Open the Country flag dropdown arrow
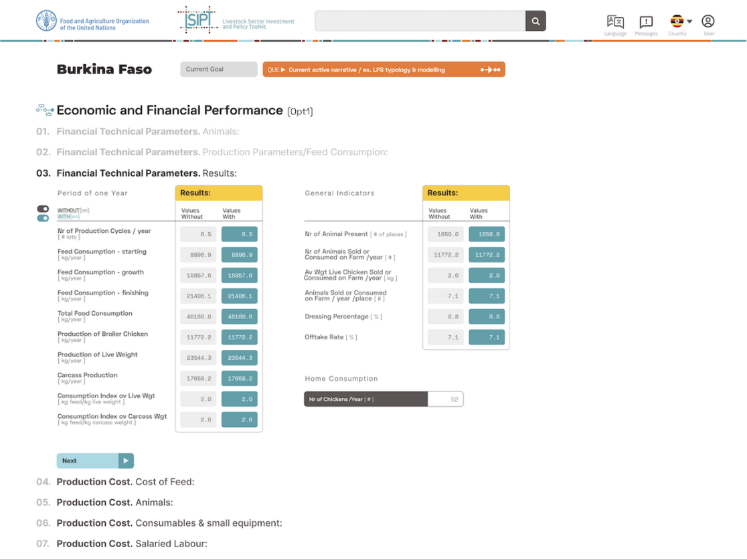This screenshot has width=747, height=560. click(x=689, y=21)
